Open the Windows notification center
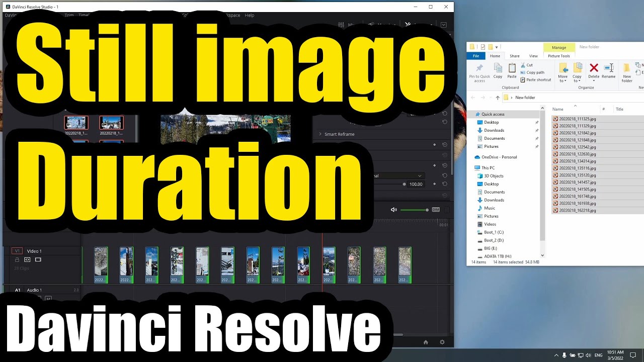Screen dimensions: 644x362 pyautogui.click(x=633, y=355)
